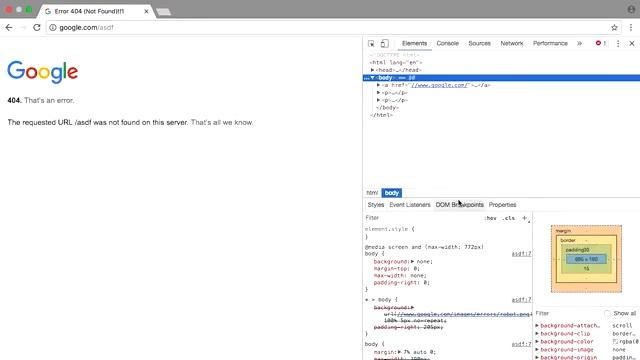Select the inspect element picker icon
The width and height of the screenshot is (640, 360).
(x=371, y=43)
